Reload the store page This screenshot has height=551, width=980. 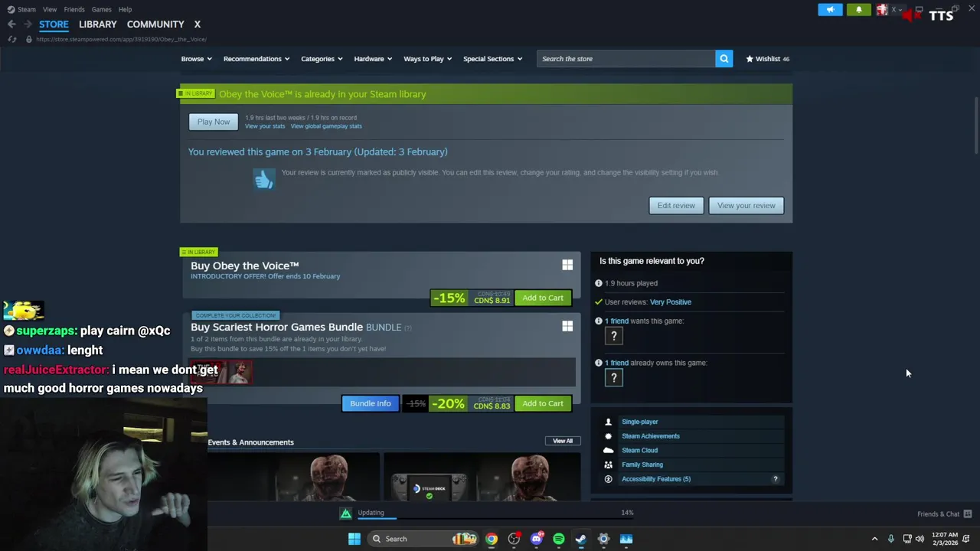pyautogui.click(x=12, y=39)
